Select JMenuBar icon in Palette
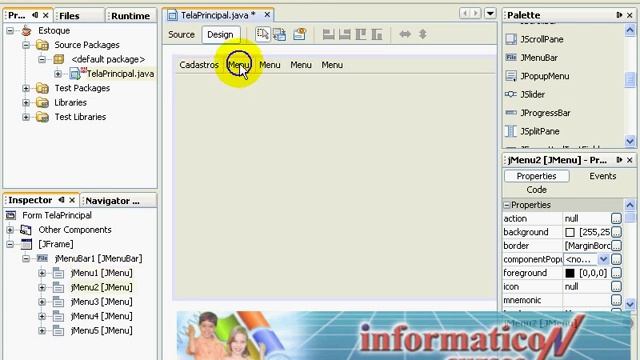 tap(511, 58)
